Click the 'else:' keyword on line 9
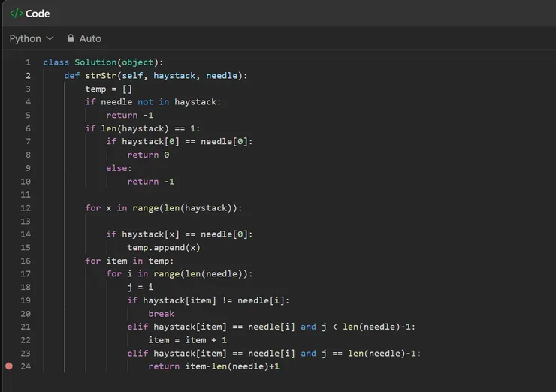Screen dimensions: 556x392 click(x=119, y=168)
